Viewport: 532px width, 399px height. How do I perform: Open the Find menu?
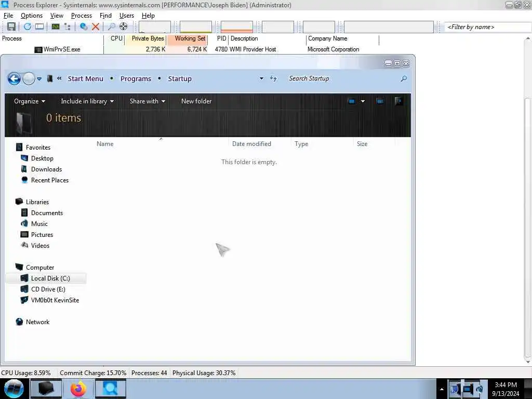pyautogui.click(x=105, y=16)
